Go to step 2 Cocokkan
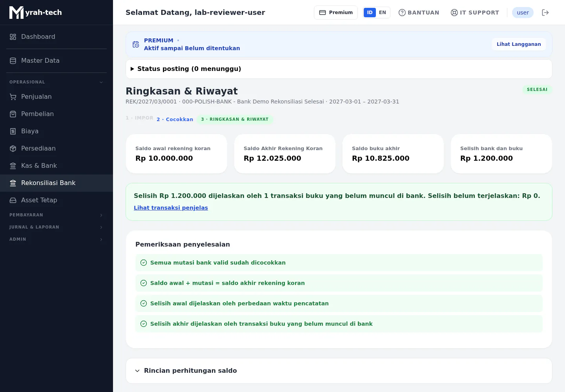565x392 pixels. (x=175, y=120)
